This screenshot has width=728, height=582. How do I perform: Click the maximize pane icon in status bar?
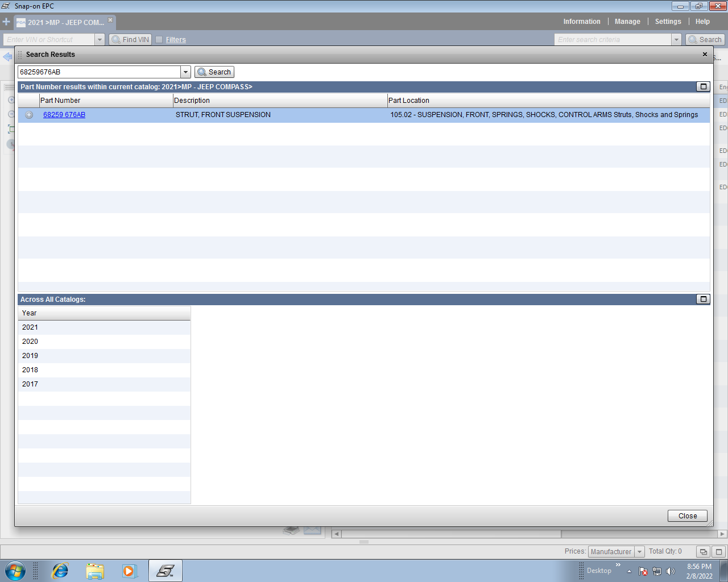(x=718, y=552)
